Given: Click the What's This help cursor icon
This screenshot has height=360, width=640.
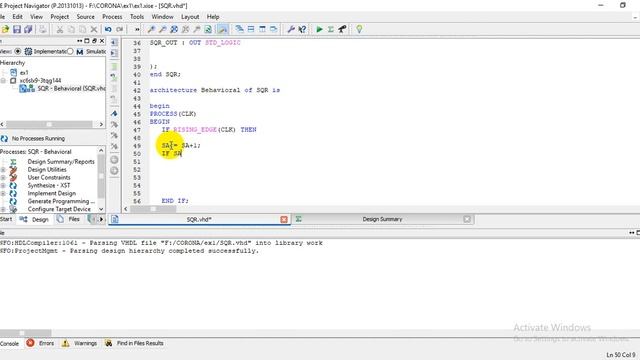Looking at the screenshot, I should coord(302,29).
